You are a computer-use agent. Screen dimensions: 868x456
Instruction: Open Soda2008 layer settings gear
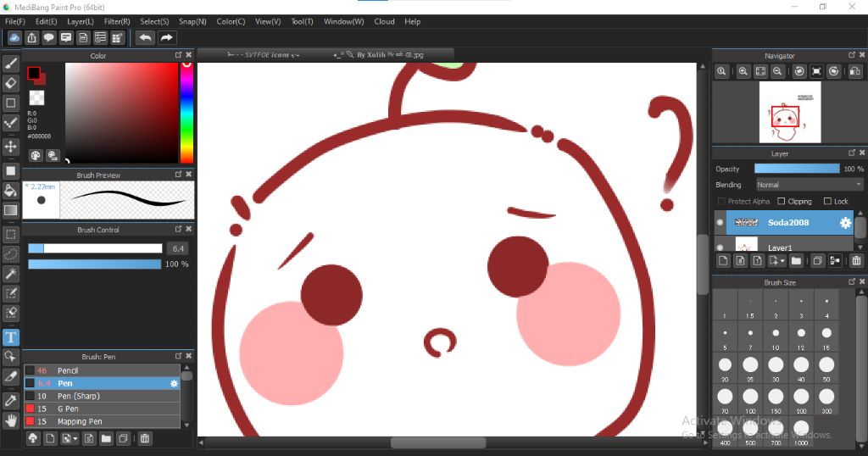pos(845,222)
